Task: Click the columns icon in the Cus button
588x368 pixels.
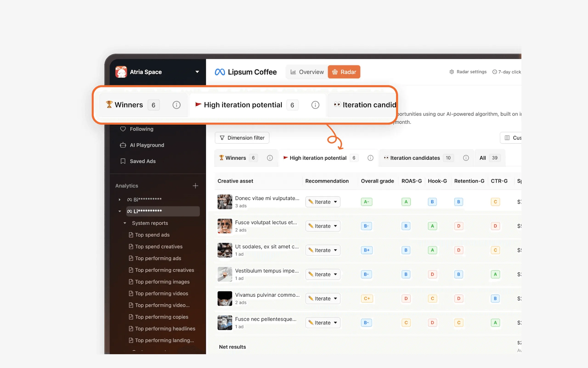Action: (x=507, y=138)
